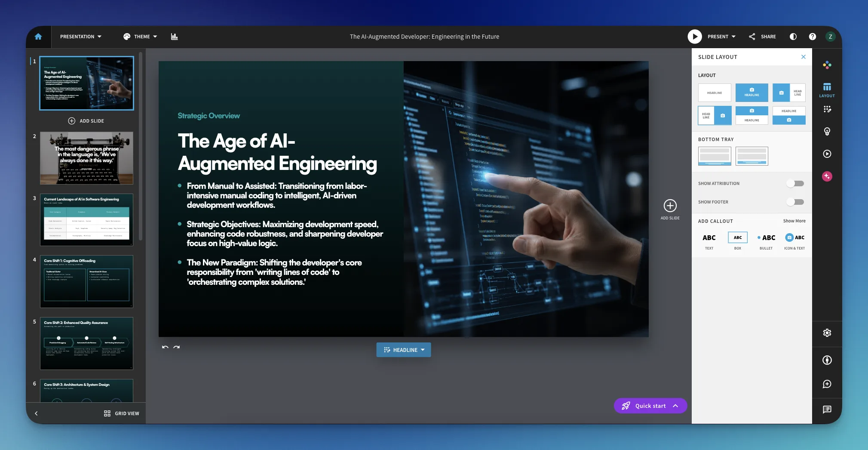Select the full image background headline layout
This screenshot has width=868, height=450.
click(x=751, y=92)
